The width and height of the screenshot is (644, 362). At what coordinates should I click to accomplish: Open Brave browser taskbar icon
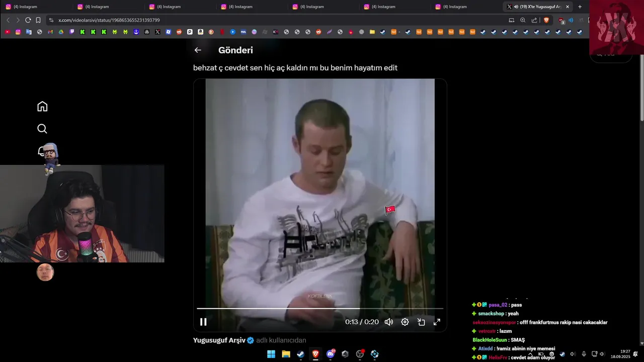[315, 354]
